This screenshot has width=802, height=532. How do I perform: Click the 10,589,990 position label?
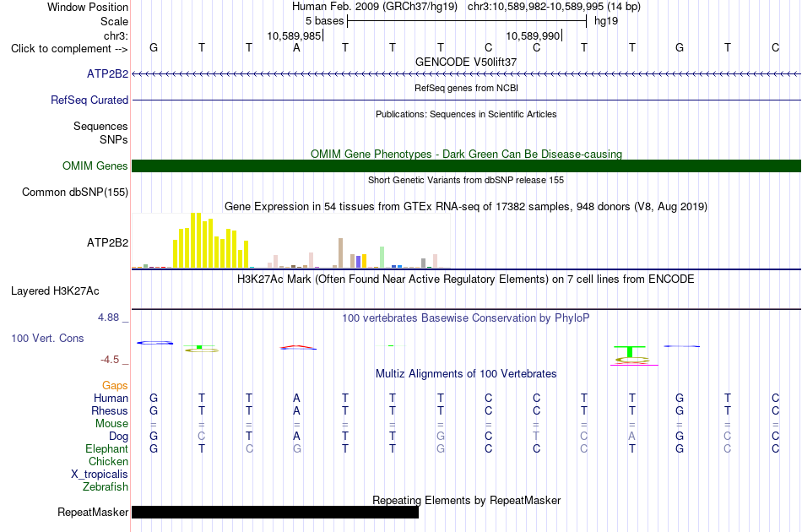tap(533, 35)
